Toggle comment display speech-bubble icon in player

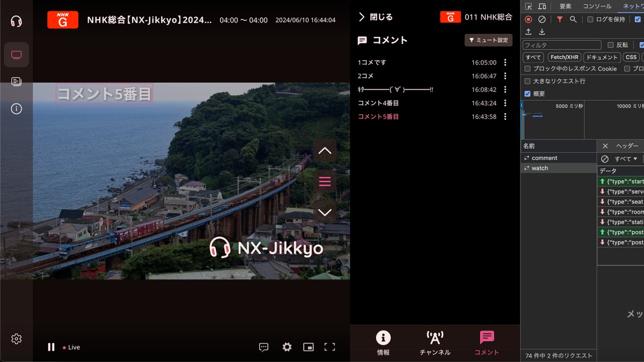[264, 347]
